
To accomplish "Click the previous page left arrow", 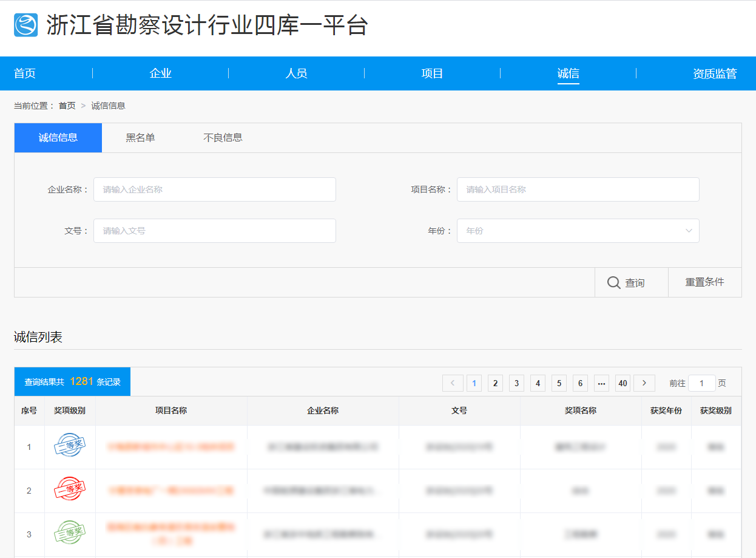I will coord(453,383).
